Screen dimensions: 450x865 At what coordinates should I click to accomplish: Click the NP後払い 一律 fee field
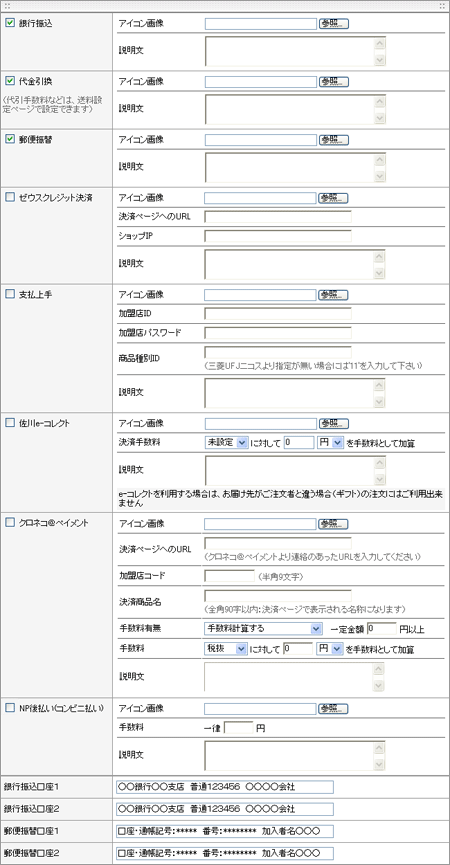[x=239, y=728]
